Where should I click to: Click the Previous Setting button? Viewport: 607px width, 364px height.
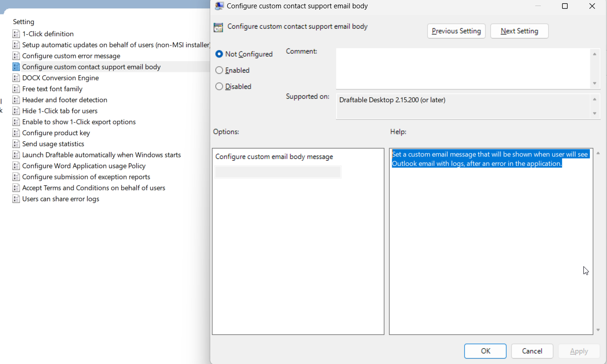tap(456, 31)
